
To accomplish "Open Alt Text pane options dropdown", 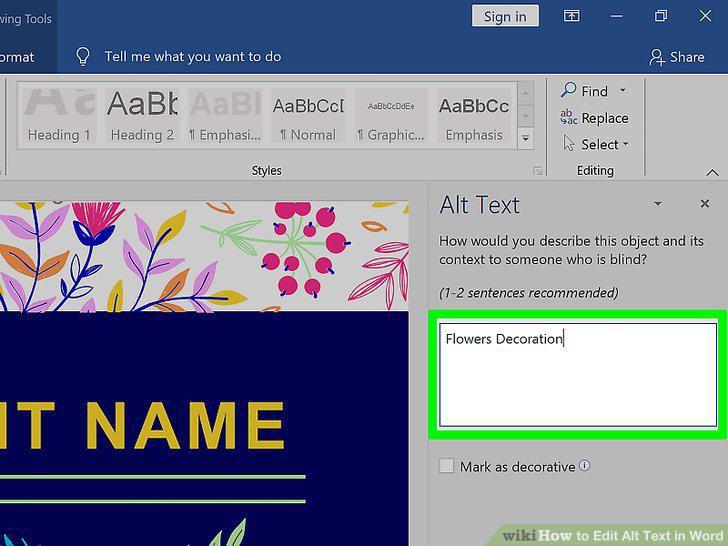I will coord(658,203).
